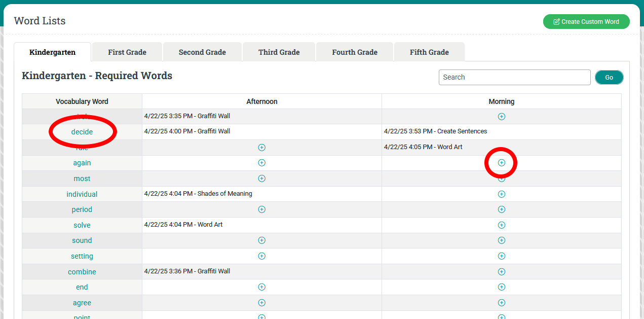This screenshot has height=319, width=644.
Task: Select the Third Grade tab
Action: (279, 52)
